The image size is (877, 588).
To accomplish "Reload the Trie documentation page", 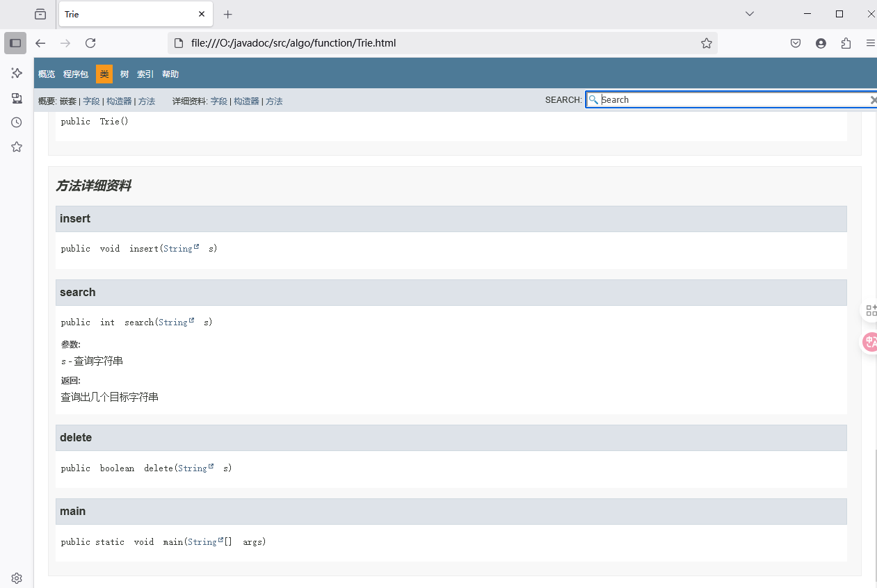I will coord(90,43).
